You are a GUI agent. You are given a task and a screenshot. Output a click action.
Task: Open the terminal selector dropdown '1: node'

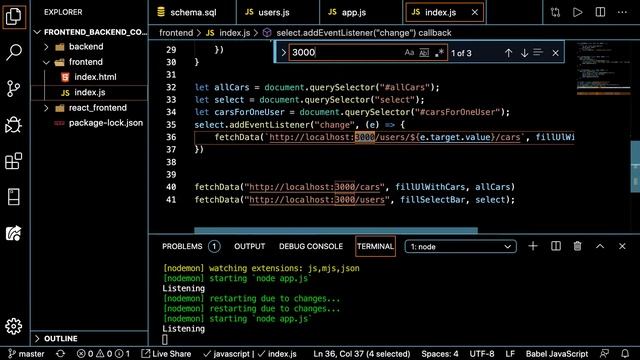click(x=460, y=247)
